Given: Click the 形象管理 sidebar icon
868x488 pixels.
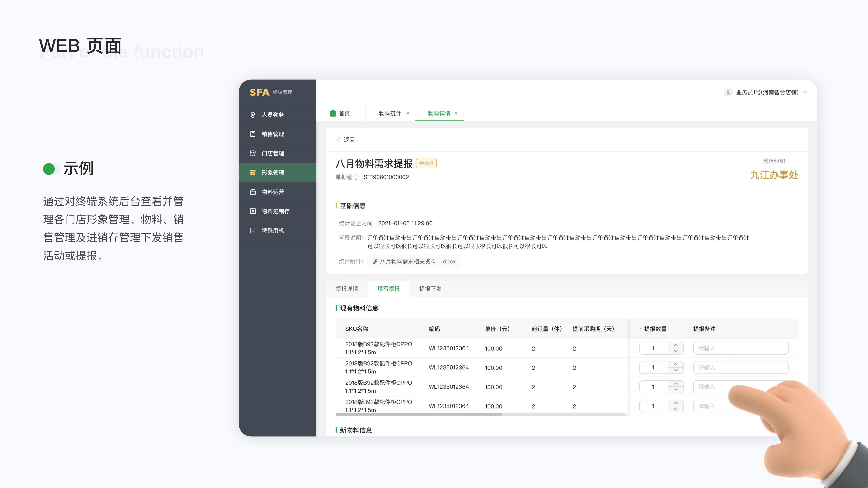Looking at the screenshot, I should (253, 173).
